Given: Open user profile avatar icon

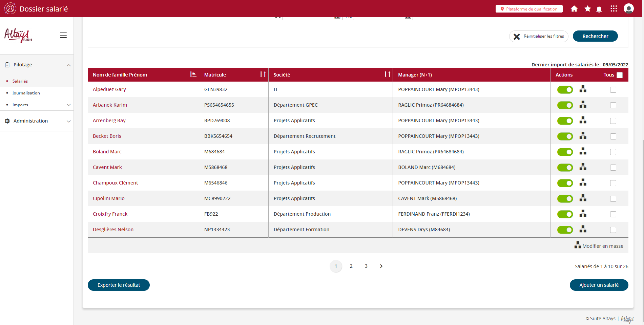Looking at the screenshot, I should tap(628, 8).
